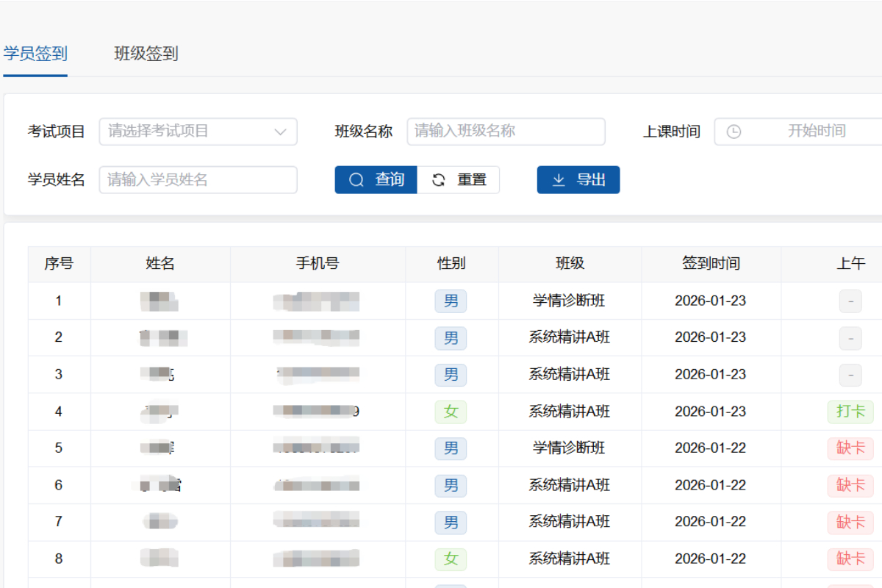Switch to the 班级签到 tab
The image size is (882, 588).
(146, 54)
